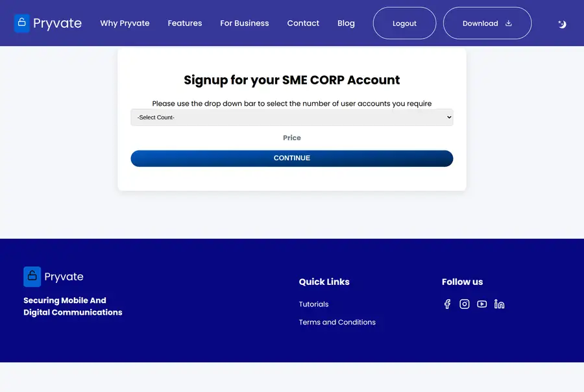The image size is (584, 392).
Task: Open the Contact page
Action: pyautogui.click(x=303, y=23)
